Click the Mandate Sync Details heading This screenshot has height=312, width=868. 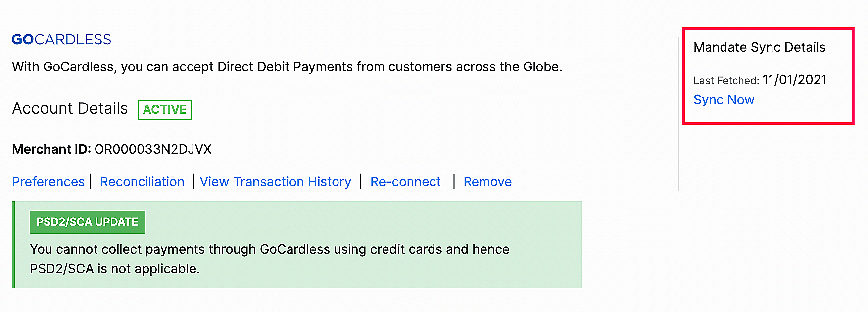click(759, 47)
